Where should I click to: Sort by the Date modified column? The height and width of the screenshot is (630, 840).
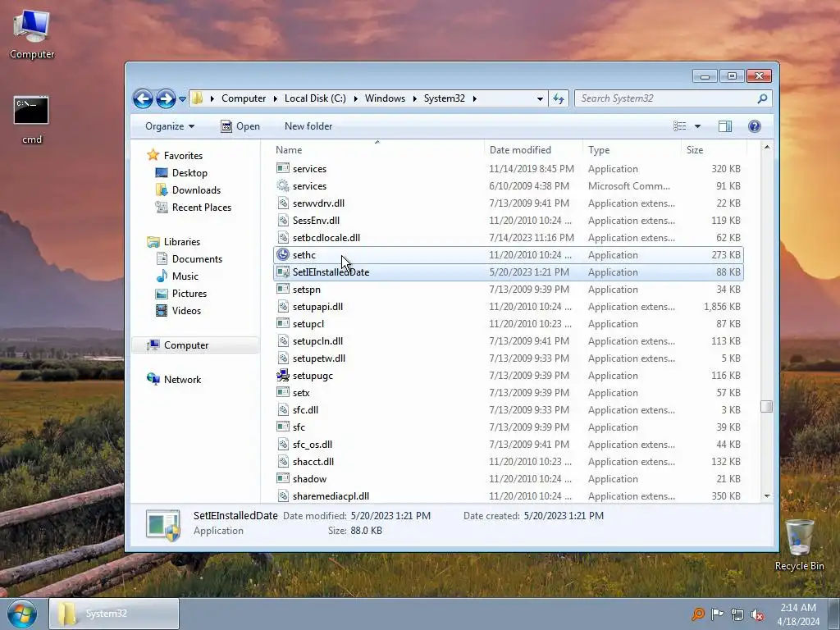tap(533, 150)
